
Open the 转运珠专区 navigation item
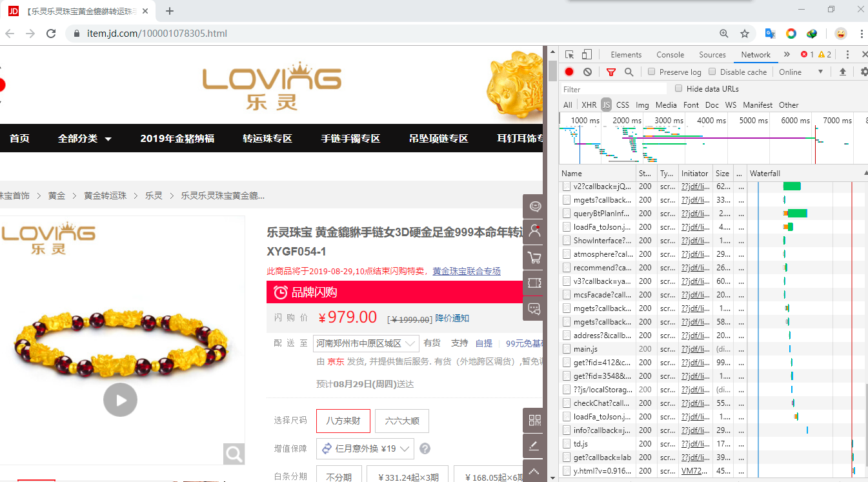click(267, 138)
